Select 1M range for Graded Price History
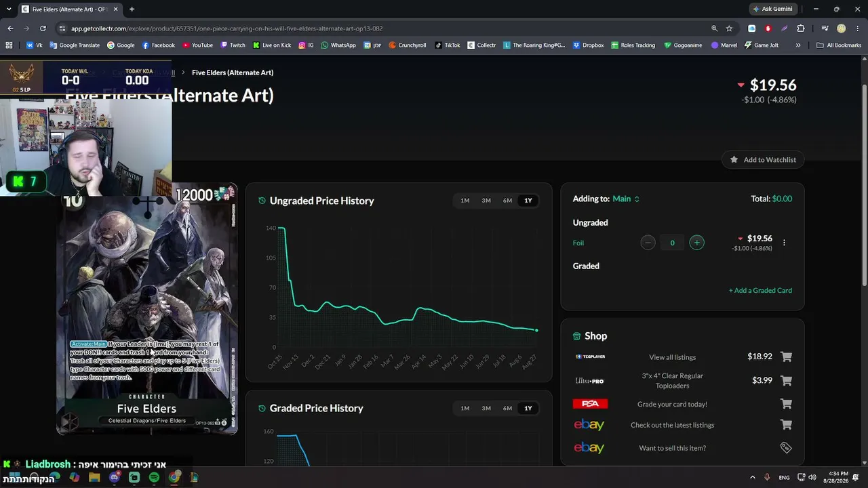This screenshot has width=868, height=488. coord(465,408)
